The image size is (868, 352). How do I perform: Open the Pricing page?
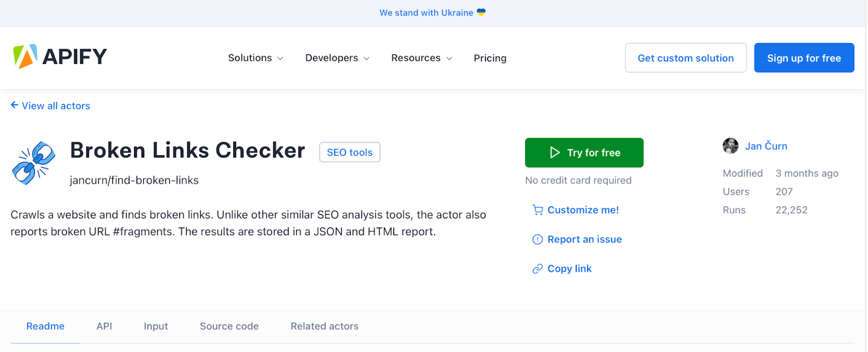tap(490, 58)
